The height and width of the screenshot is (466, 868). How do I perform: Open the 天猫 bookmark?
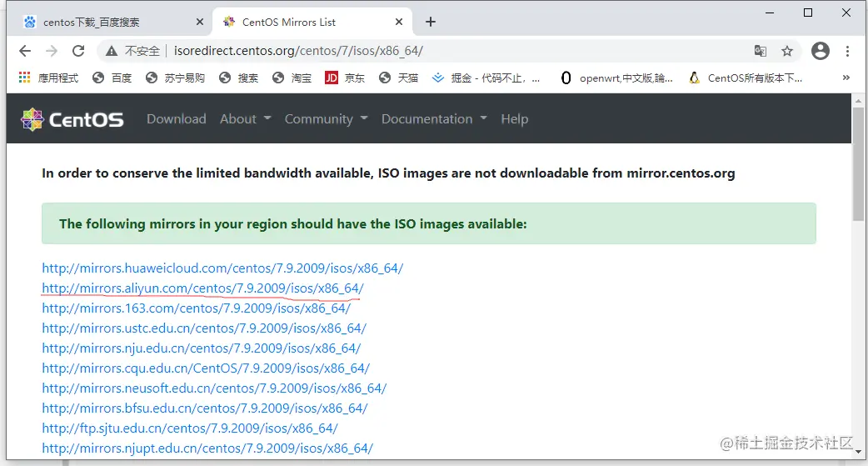pyautogui.click(x=398, y=78)
